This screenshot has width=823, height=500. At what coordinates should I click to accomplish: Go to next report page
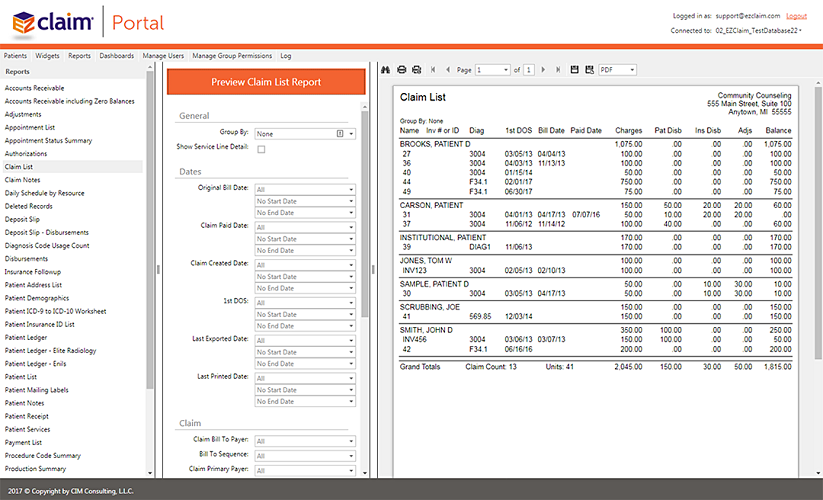[541, 70]
